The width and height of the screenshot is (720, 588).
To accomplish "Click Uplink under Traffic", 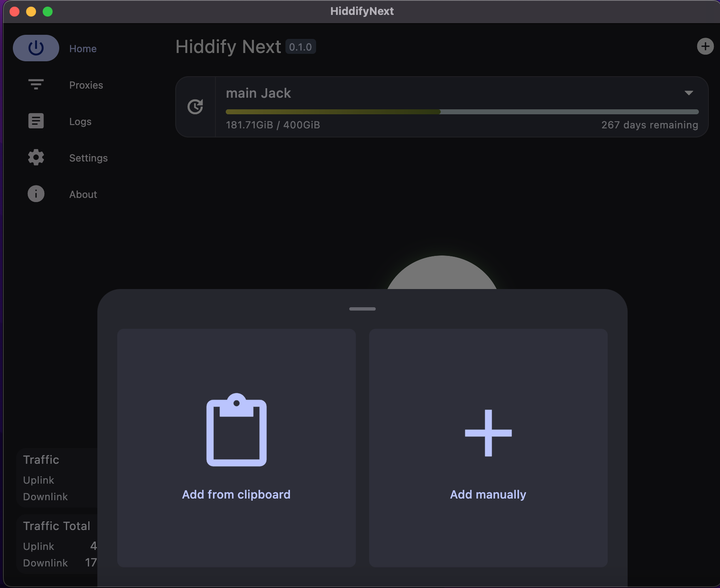I will coord(39,480).
